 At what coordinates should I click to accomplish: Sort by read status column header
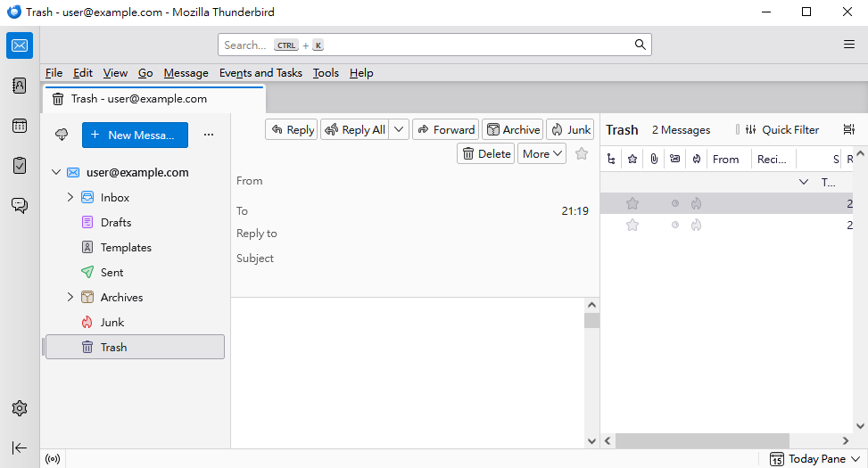[x=674, y=160]
